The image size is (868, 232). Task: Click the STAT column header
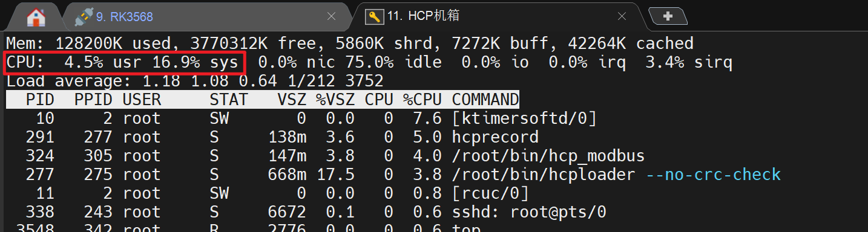(x=229, y=100)
